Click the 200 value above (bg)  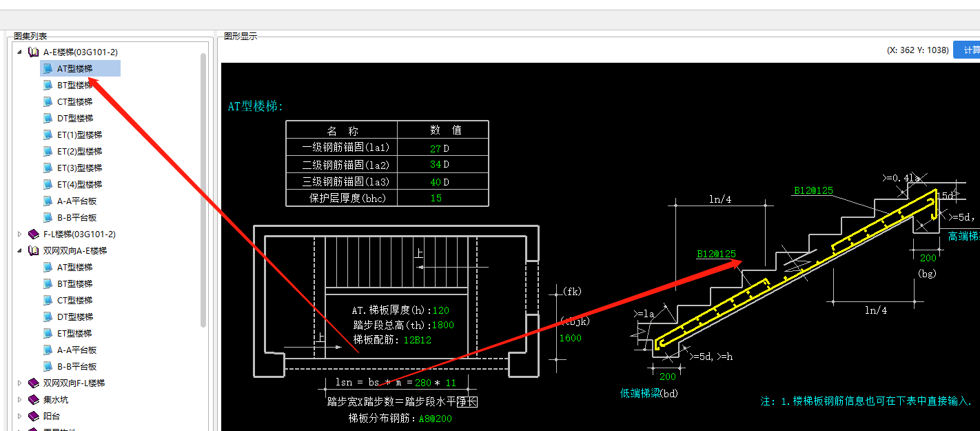coord(928,257)
